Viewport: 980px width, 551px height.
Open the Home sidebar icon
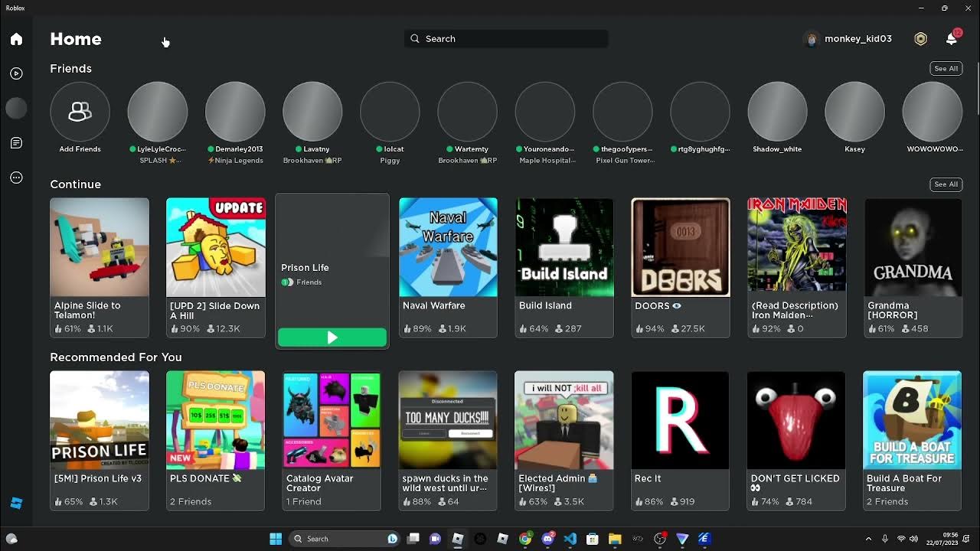[x=16, y=39]
